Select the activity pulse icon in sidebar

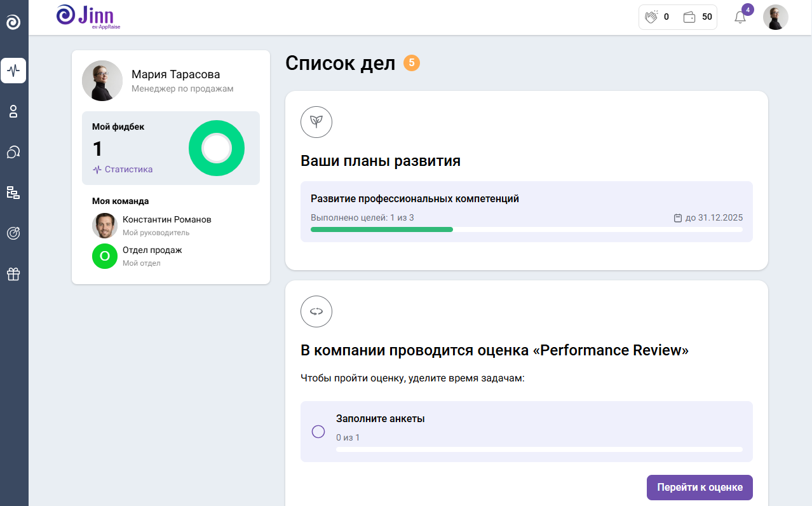[13, 71]
